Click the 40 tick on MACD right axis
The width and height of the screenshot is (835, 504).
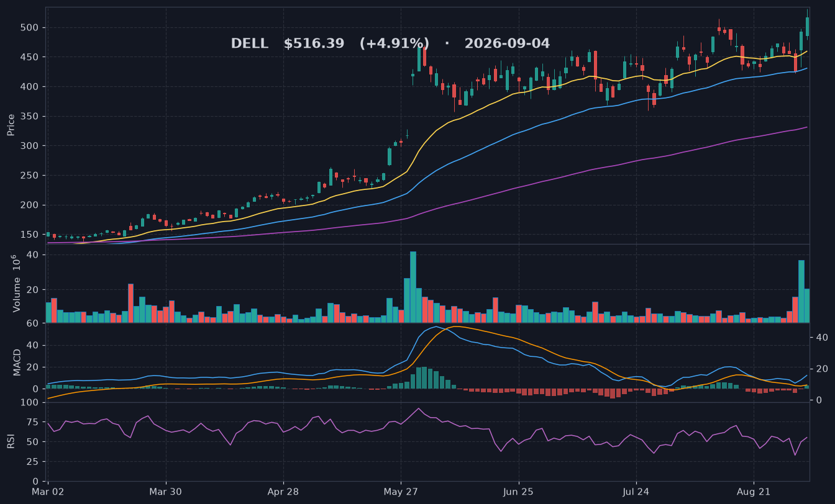821,338
